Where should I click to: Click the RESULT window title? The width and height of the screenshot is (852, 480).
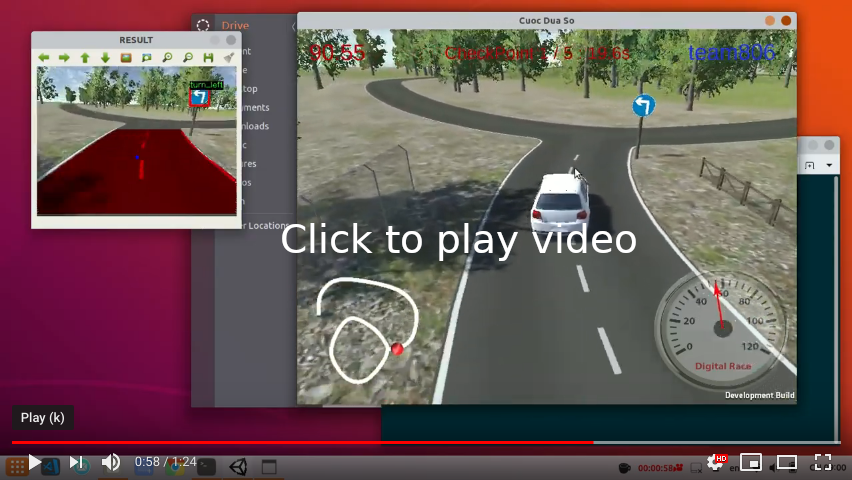point(136,40)
